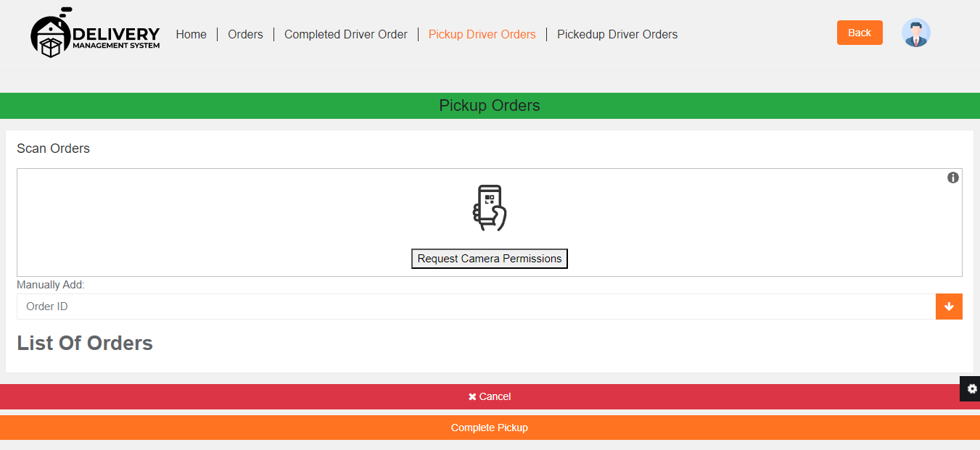The height and width of the screenshot is (450, 980).
Task: Open the settings gear on right edge
Action: (x=971, y=388)
